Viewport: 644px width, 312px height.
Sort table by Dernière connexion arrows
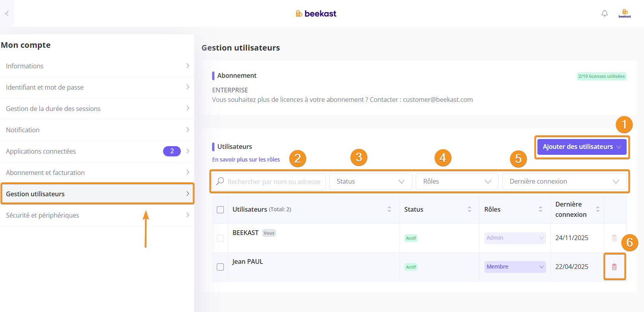click(597, 209)
